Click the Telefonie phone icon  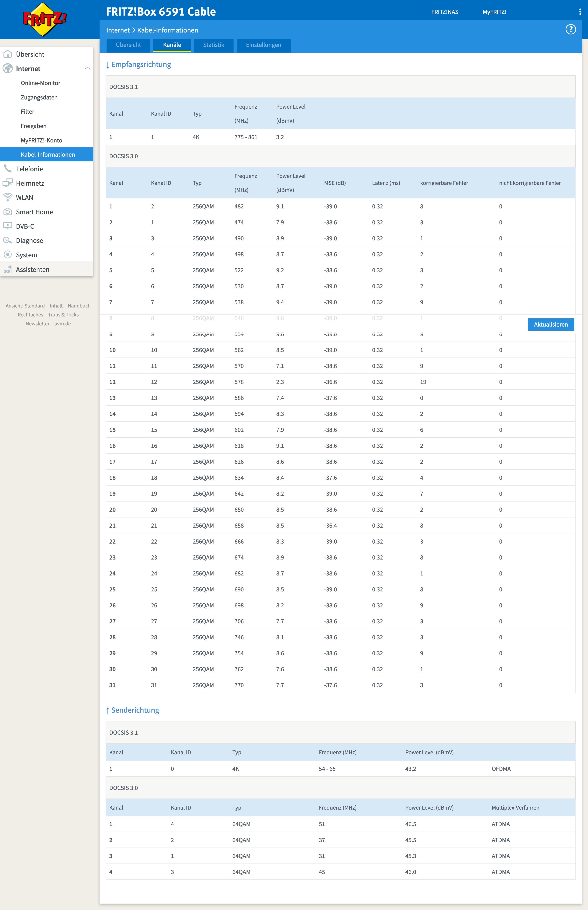(x=8, y=169)
